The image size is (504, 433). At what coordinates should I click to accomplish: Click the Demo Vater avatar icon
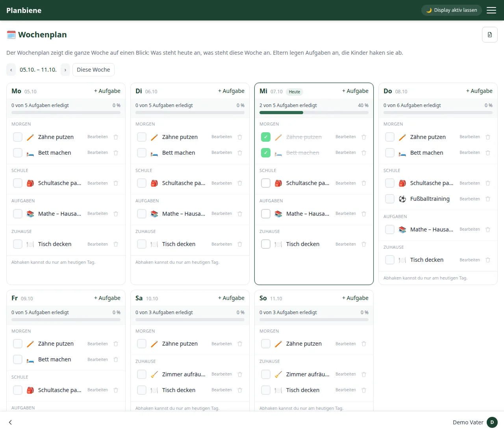(x=492, y=422)
